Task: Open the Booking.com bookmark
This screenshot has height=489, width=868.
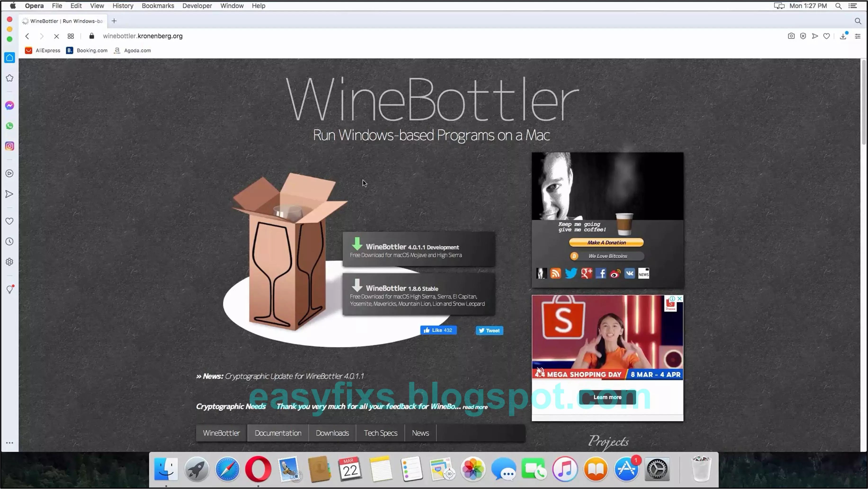Action: (x=87, y=51)
